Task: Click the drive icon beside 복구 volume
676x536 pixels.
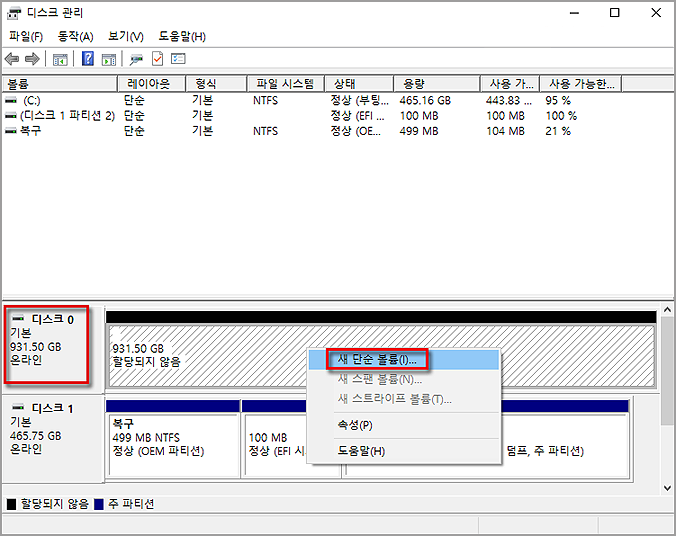Action: pyautogui.click(x=11, y=131)
